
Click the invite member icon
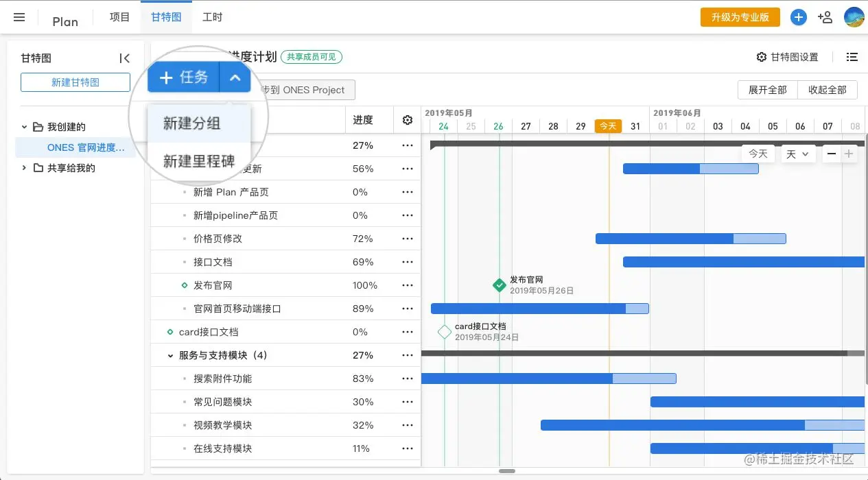(x=825, y=17)
